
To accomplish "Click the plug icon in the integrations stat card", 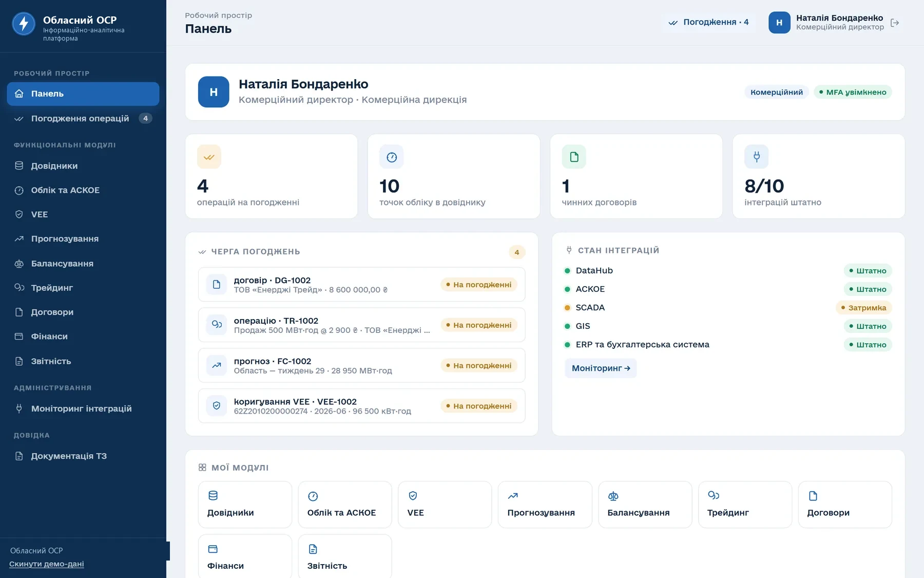I will 757,157.
